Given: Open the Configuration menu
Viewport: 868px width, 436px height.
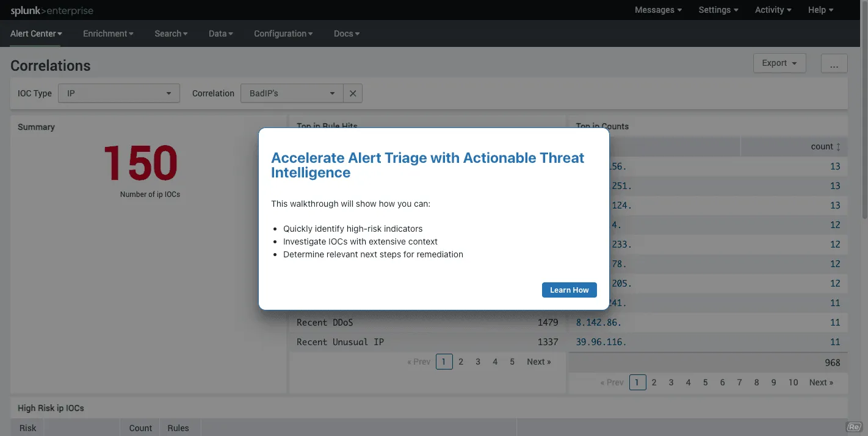Looking at the screenshot, I should point(283,34).
